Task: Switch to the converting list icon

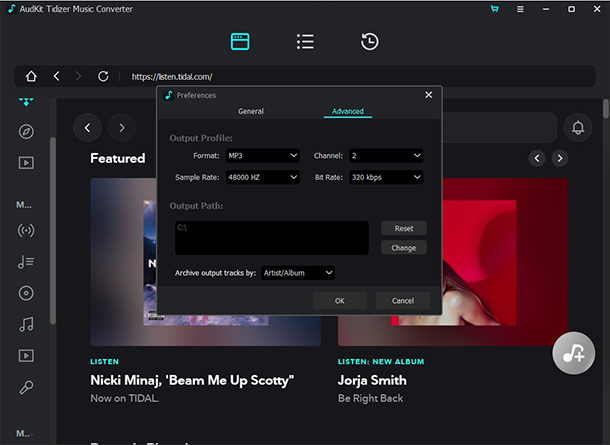Action: pyautogui.click(x=305, y=42)
